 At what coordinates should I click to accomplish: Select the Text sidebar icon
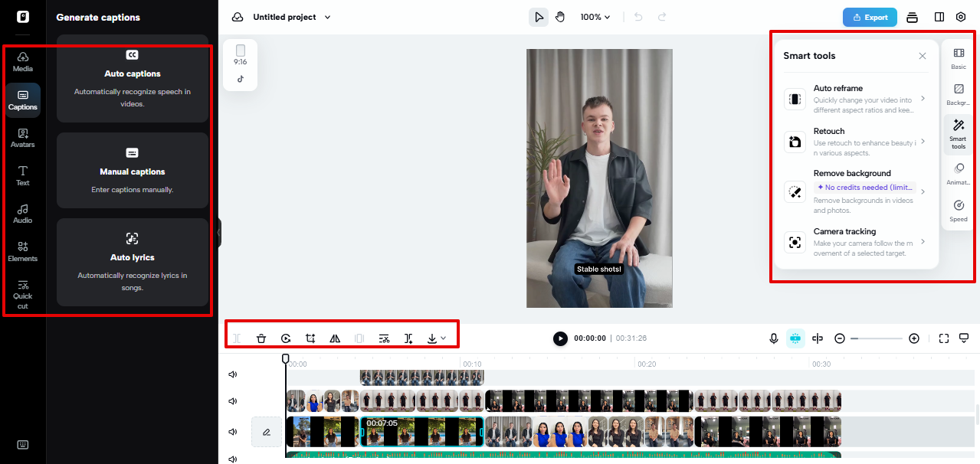[x=22, y=176]
